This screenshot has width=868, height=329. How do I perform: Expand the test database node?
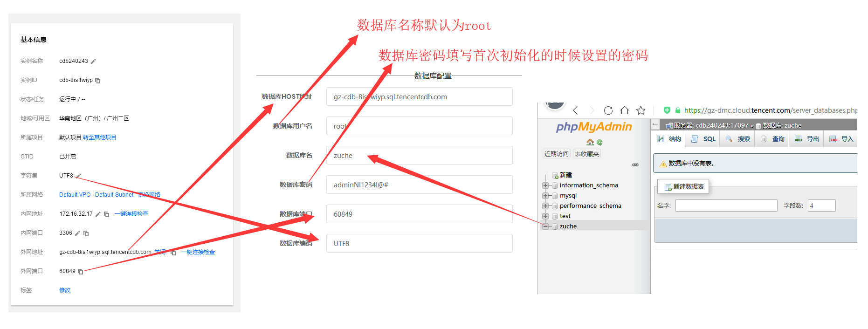coord(545,216)
